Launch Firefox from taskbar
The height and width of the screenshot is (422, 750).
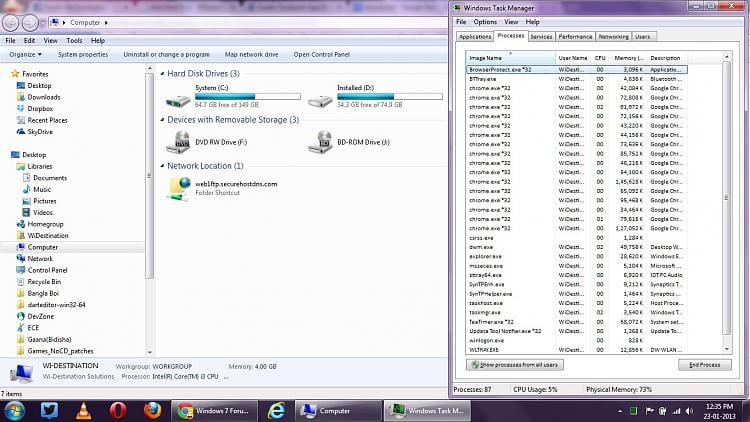[x=152, y=411]
